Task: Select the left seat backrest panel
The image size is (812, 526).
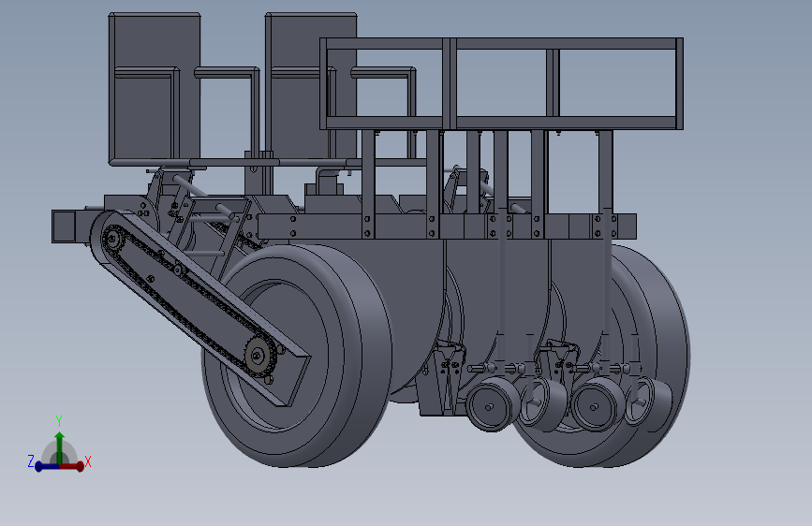Action: (155, 88)
